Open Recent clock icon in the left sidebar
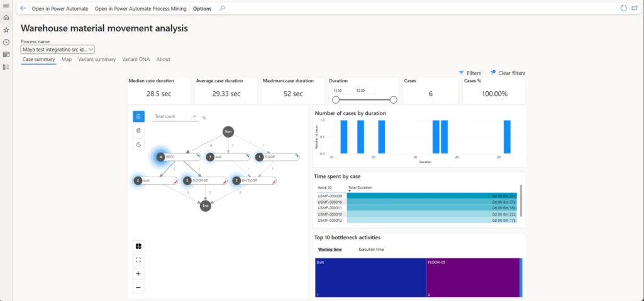 (6, 42)
